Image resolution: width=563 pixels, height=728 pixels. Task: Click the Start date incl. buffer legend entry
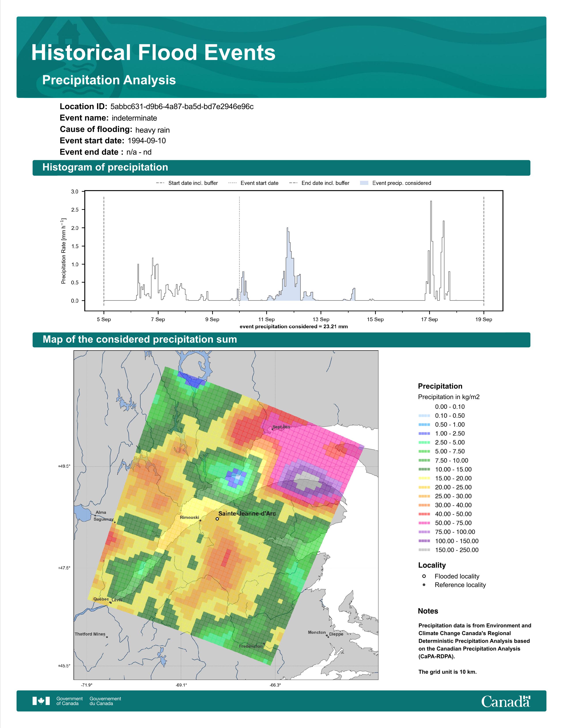tap(187, 183)
